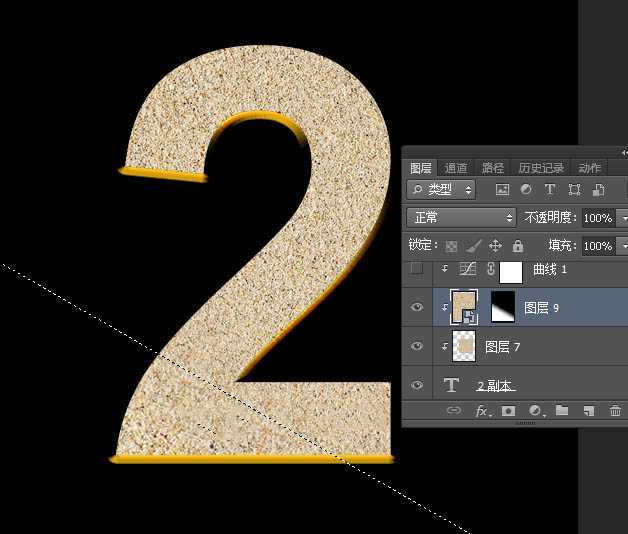
Task: Click the lock position icon
Action: [496, 245]
